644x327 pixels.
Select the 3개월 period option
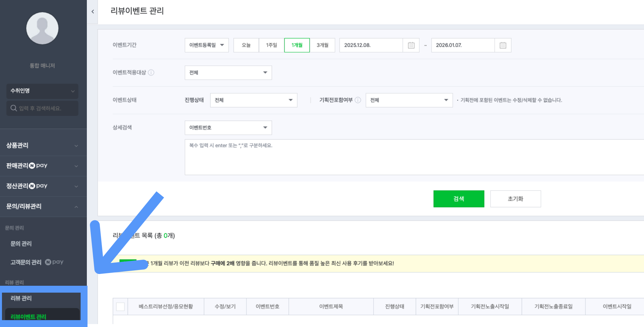click(322, 45)
